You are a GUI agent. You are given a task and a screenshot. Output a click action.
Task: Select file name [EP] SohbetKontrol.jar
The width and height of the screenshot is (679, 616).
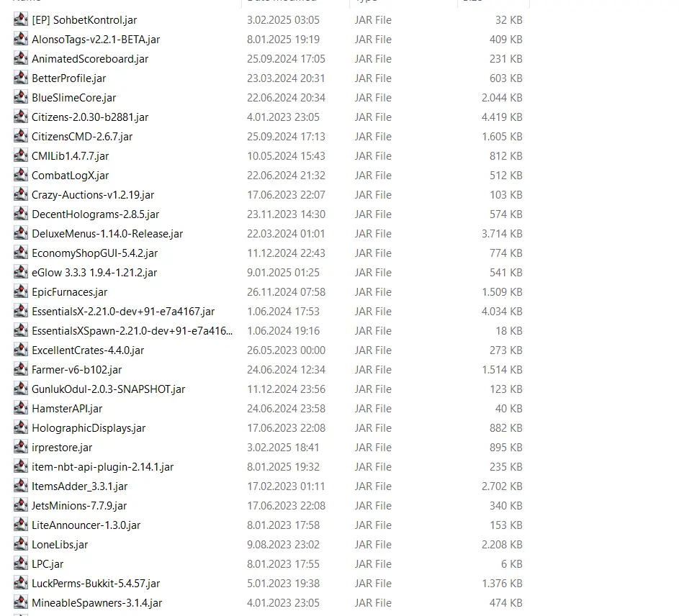click(x=84, y=20)
